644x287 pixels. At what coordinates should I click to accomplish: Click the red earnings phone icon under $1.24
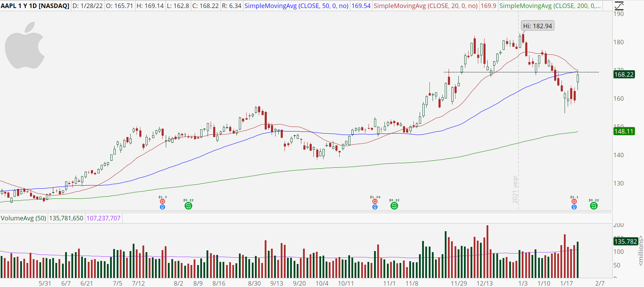pos(375,202)
